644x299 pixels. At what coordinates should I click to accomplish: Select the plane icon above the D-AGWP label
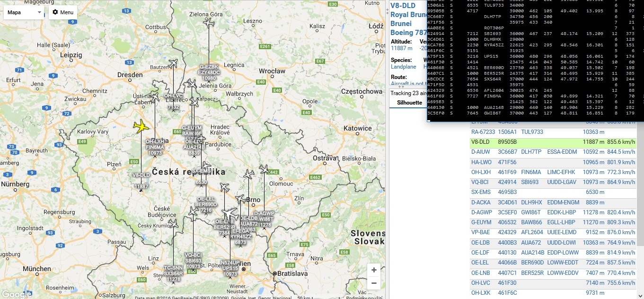pos(264,169)
